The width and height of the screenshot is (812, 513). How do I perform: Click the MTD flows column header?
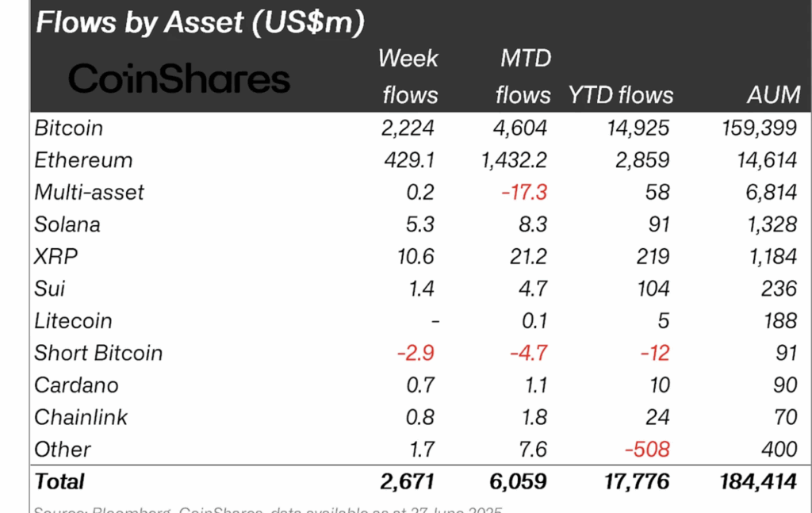click(523, 77)
